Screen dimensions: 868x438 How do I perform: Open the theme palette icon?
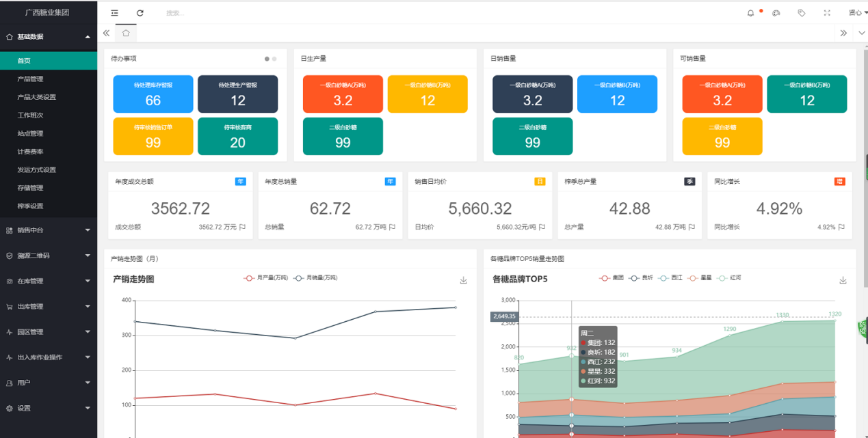pos(776,13)
